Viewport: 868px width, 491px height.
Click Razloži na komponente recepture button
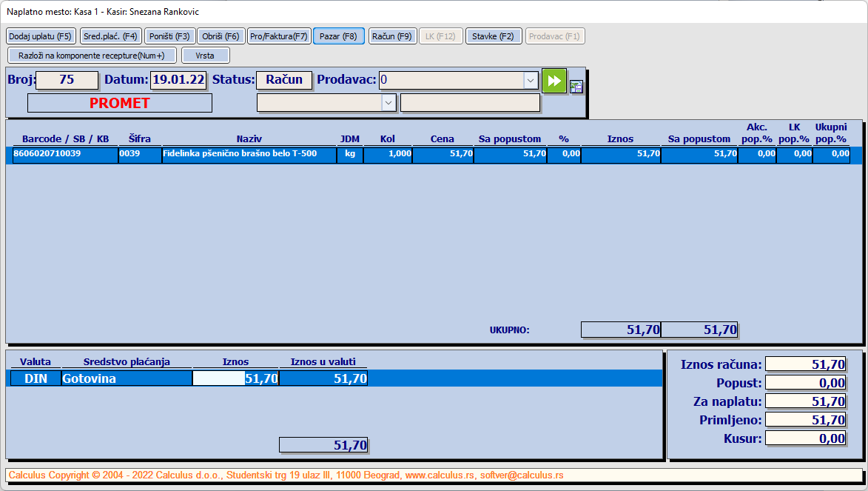(92, 56)
